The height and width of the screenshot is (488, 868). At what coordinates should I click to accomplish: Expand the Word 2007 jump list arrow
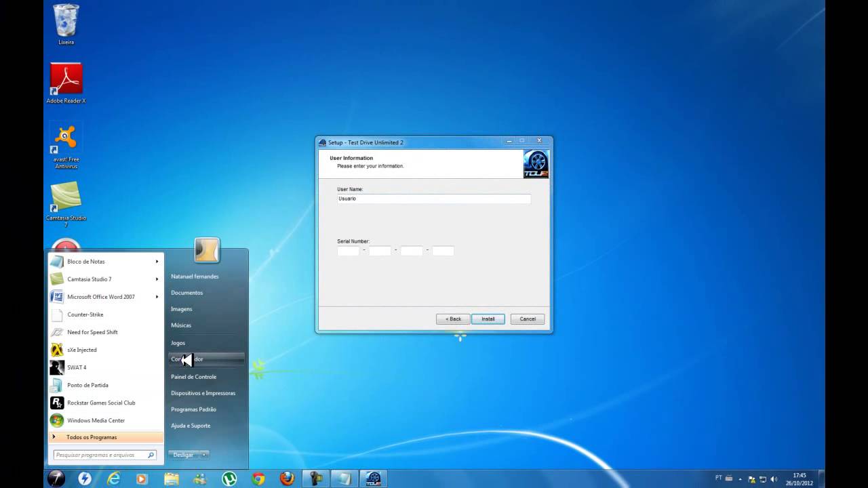pyautogui.click(x=157, y=297)
